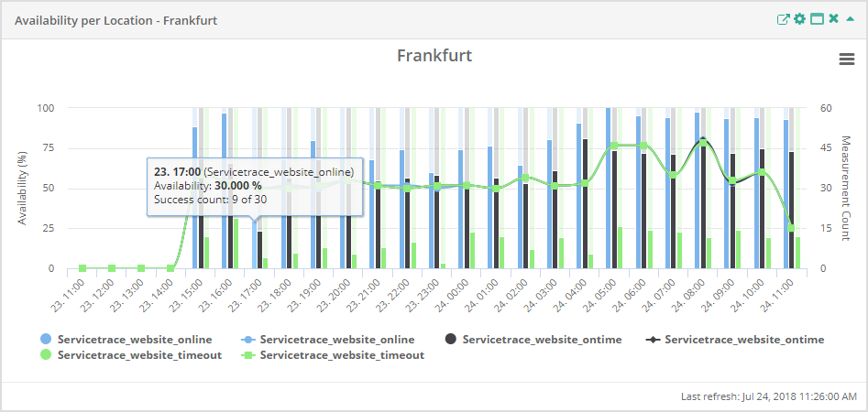Click the black ontime bar at 24. 08:00
Screen dimensions: 868x412
tap(703, 203)
